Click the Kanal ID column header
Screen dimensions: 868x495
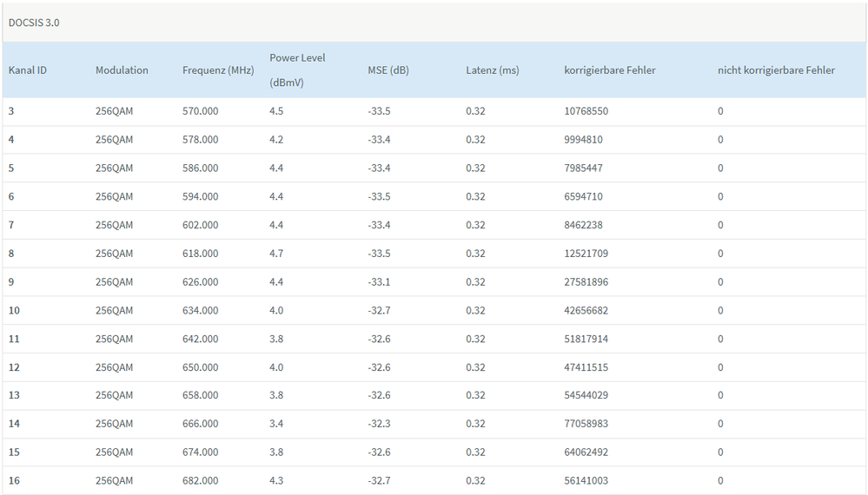(28, 70)
